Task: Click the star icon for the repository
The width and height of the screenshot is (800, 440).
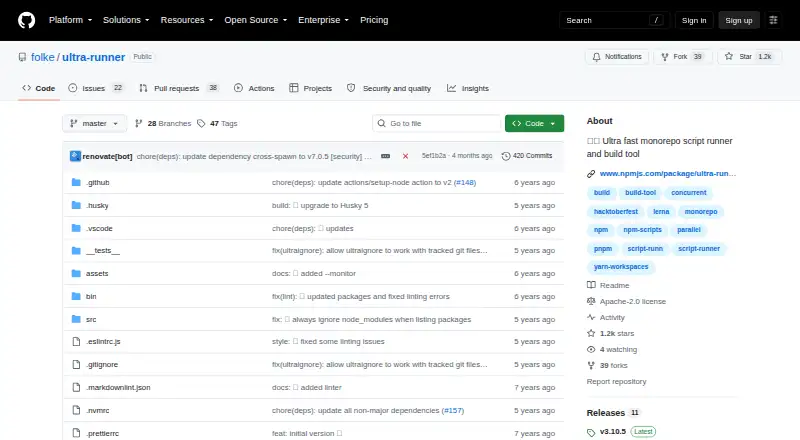Action: click(x=729, y=57)
